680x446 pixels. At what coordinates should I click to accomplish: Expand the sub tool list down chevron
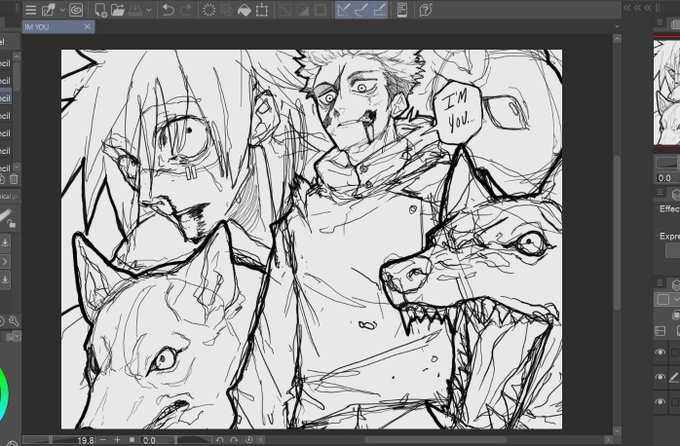point(16,166)
